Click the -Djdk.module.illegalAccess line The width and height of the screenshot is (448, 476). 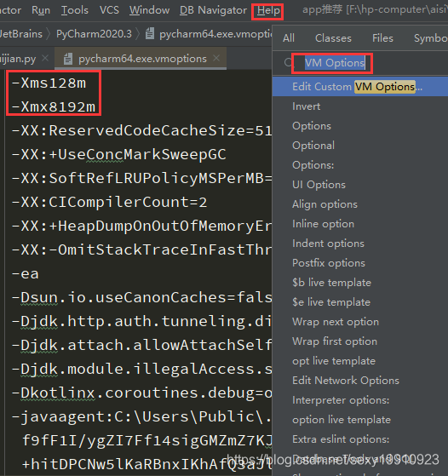click(x=141, y=370)
